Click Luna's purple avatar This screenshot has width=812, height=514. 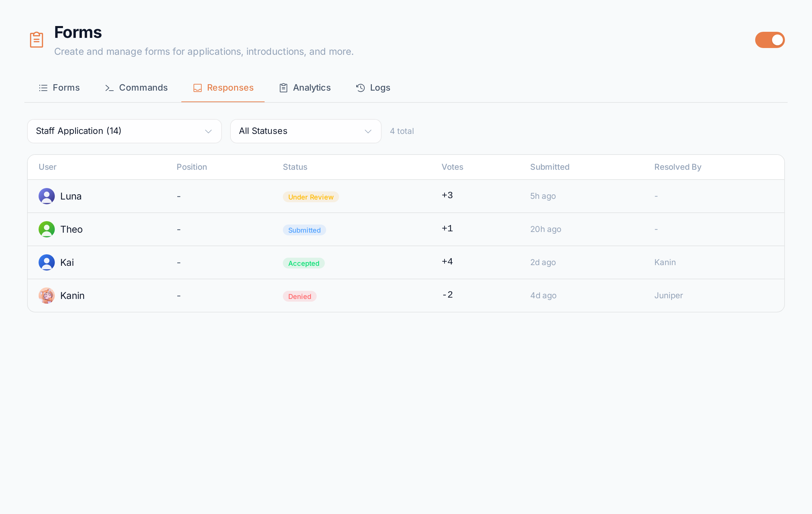47,196
